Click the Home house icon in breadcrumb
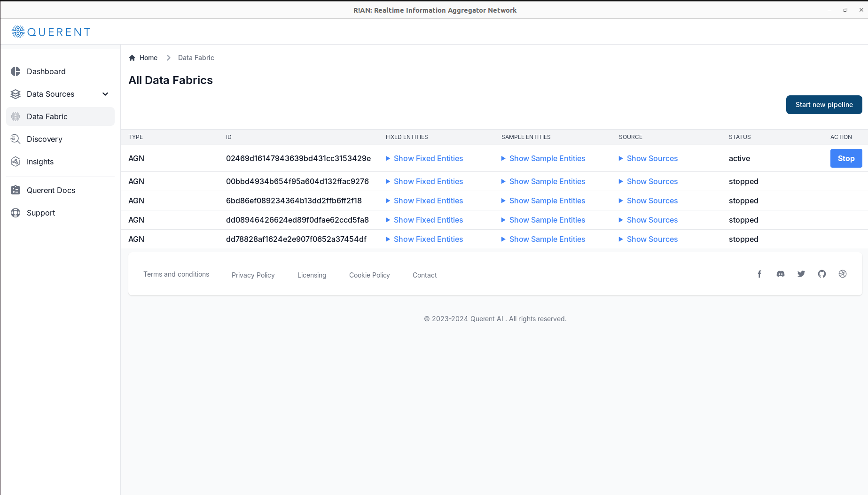 tap(132, 58)
